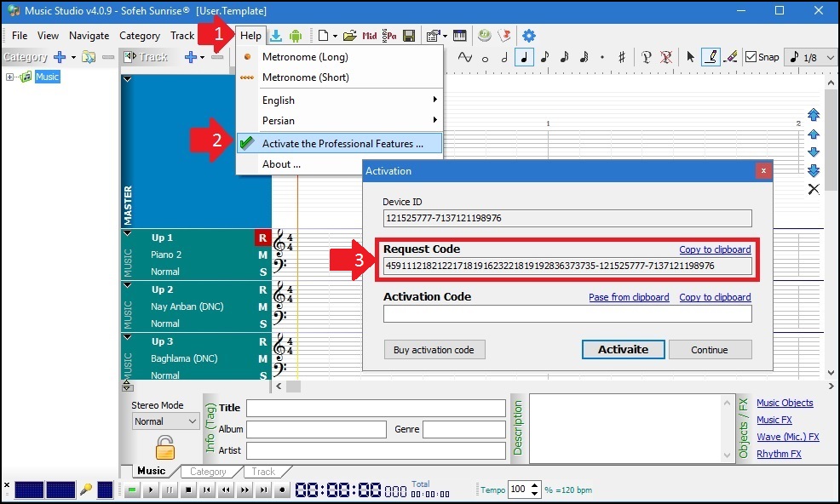This screenshot has width=840, height=504.
Task: Open the piano keyboard icon
Action: click(x=460, y=36)
